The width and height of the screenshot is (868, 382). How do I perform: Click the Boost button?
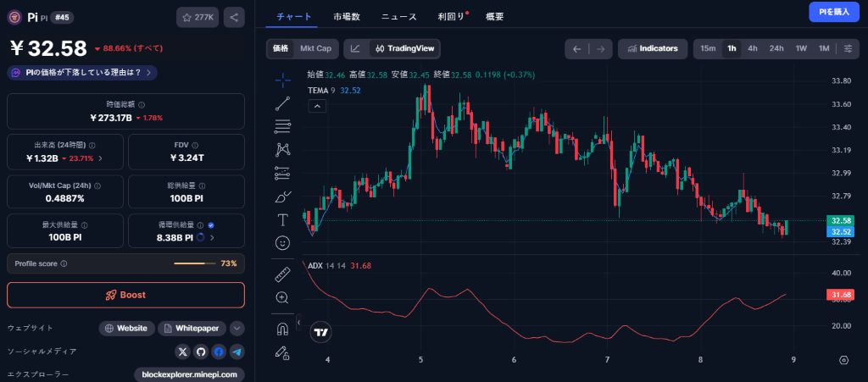click(x=125, y=295)
